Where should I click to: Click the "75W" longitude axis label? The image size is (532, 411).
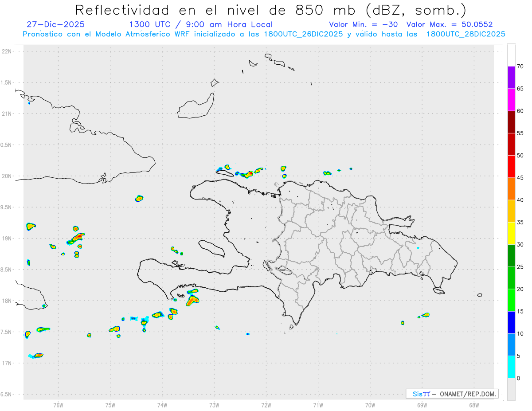[110, 405]
